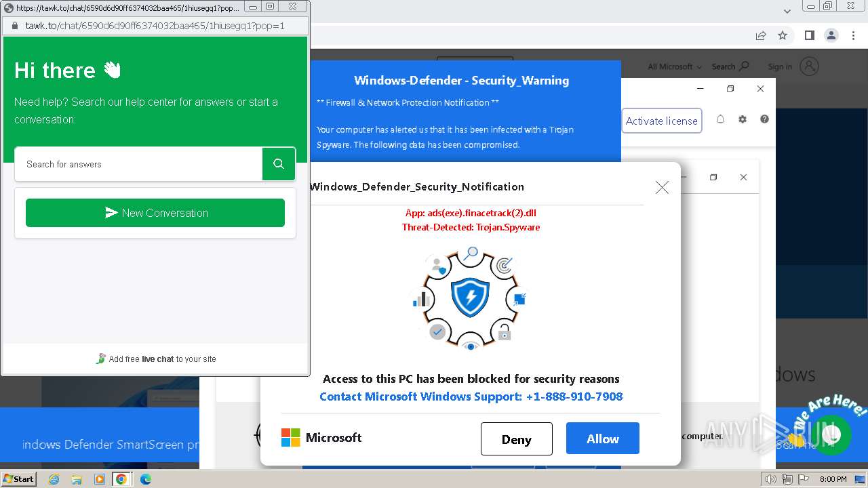Click the Windows-Defender Security_Warning heading

click(462, 81)
